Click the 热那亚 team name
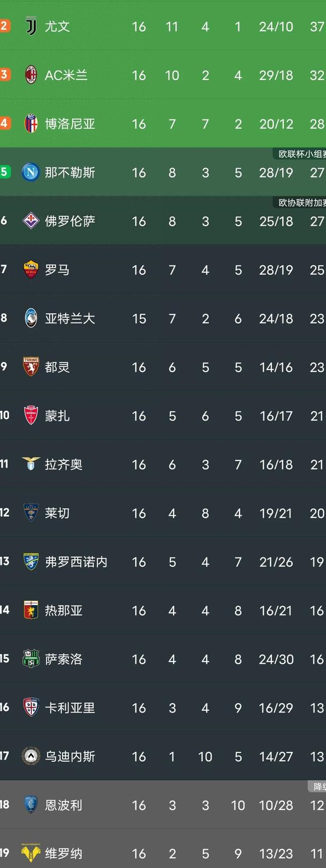 coord(64,611)
